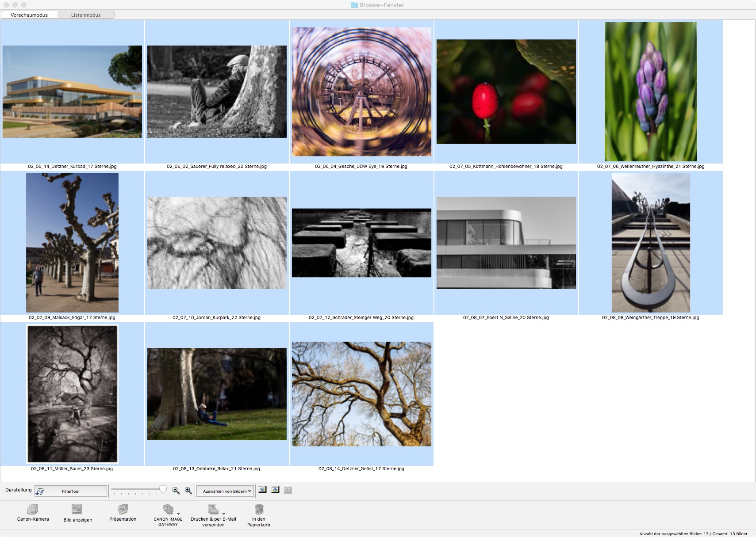Screen dimensions: 756x537
Task: Click the zoom out magnifier icon
Action: (x=176, y=491)
